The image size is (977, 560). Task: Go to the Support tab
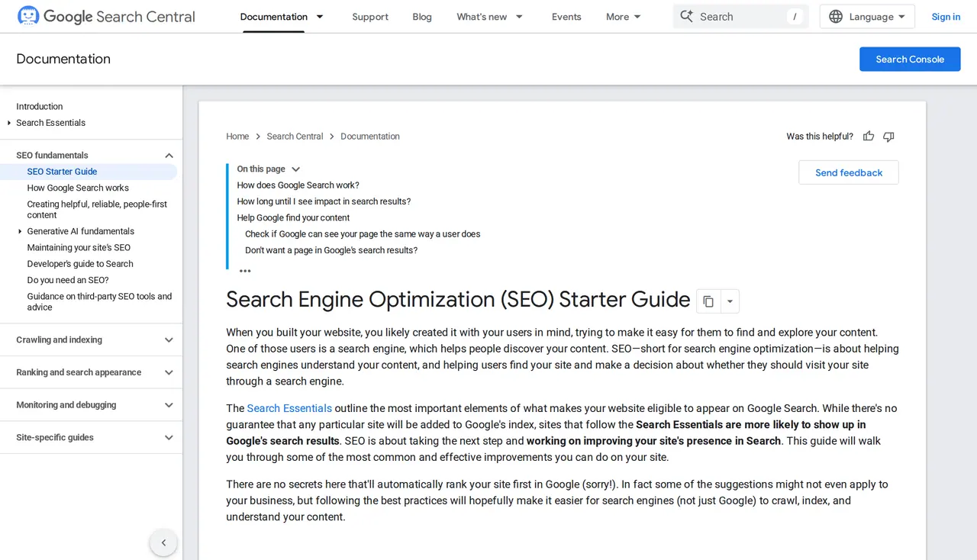click(370, 17)
